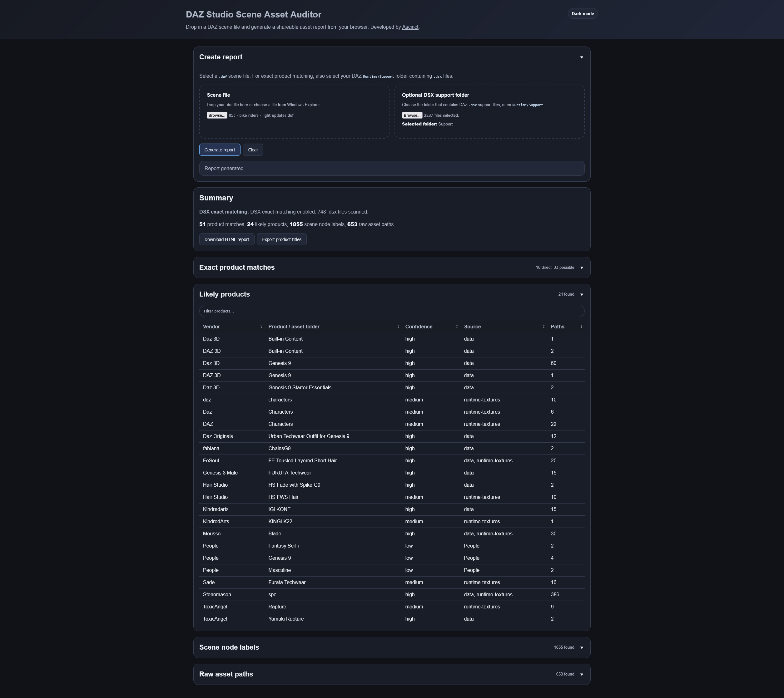
Task: Sort by Confidence column arrow
Action: [x=457, y=327]
